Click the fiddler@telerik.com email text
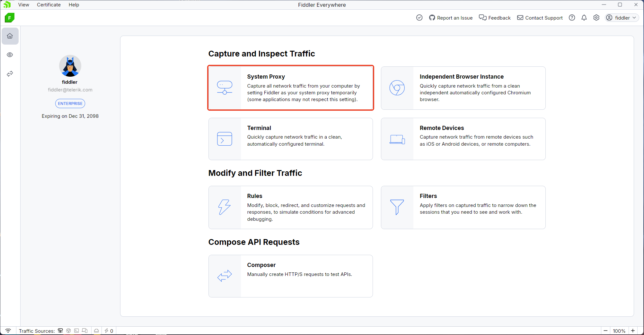Viewport: 644px width, 335px height. tap(70, 90)
